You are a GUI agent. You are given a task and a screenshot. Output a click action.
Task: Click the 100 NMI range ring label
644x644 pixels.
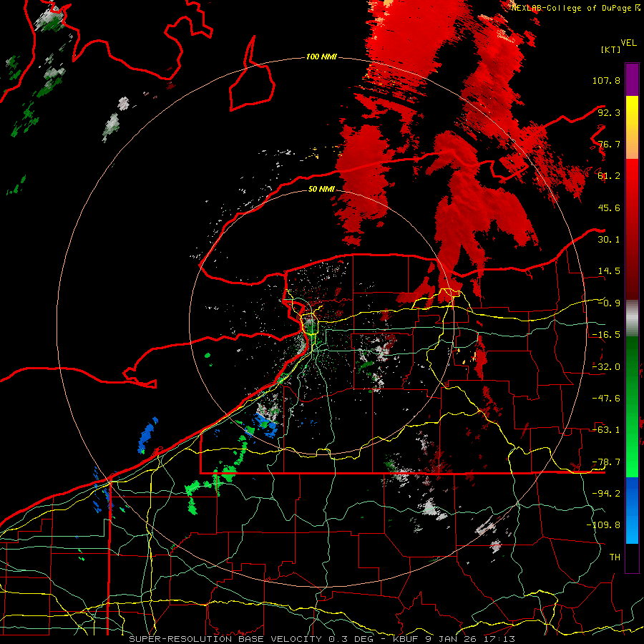pos(321,57)
